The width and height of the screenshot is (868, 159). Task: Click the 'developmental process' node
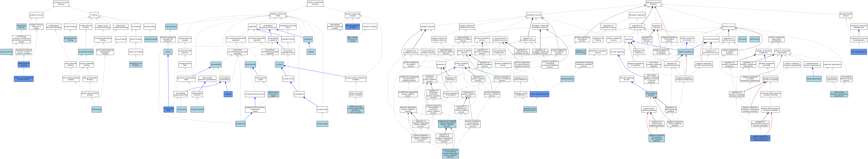point(846,15)
